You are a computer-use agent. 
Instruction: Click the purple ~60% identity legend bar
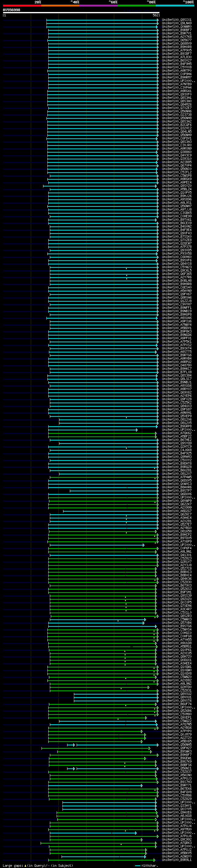pos(99,6)
